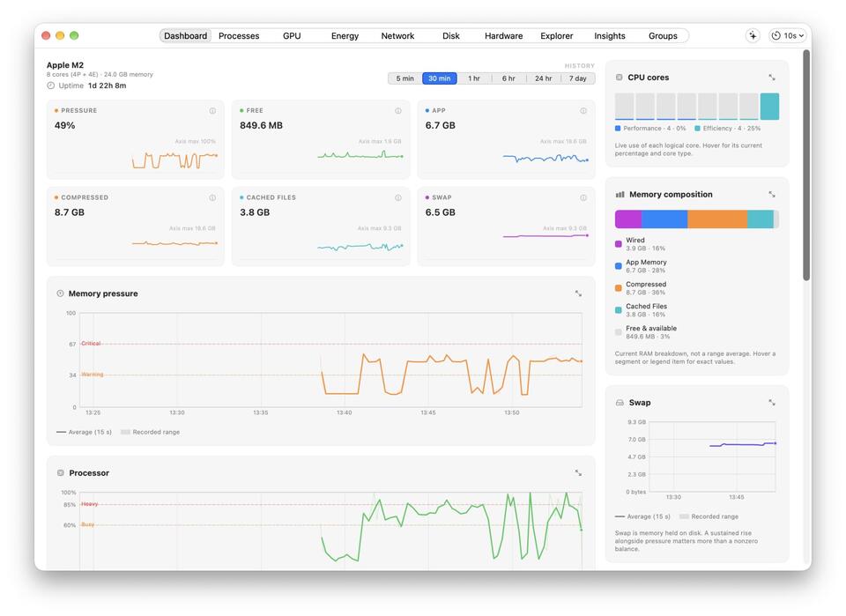Click the CPU cores chip icon
846x616 pixels.
619,78
